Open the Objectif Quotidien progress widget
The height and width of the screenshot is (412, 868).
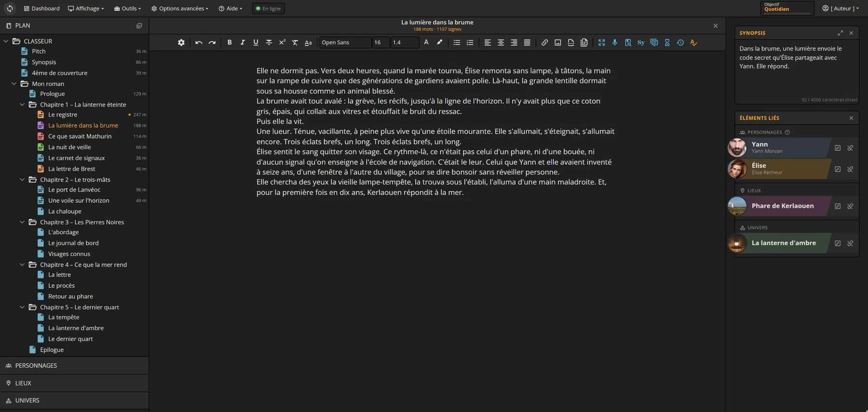point(787,8)
